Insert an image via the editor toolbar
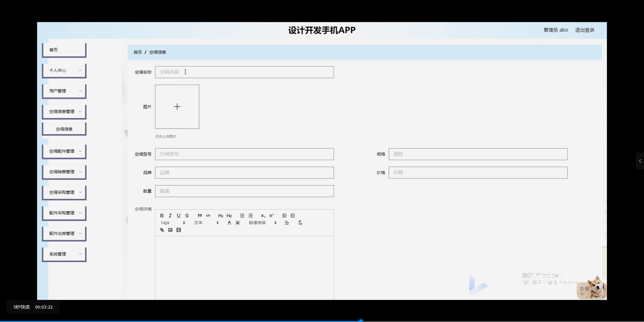The image size is (644, 322). tap(170, 230)
